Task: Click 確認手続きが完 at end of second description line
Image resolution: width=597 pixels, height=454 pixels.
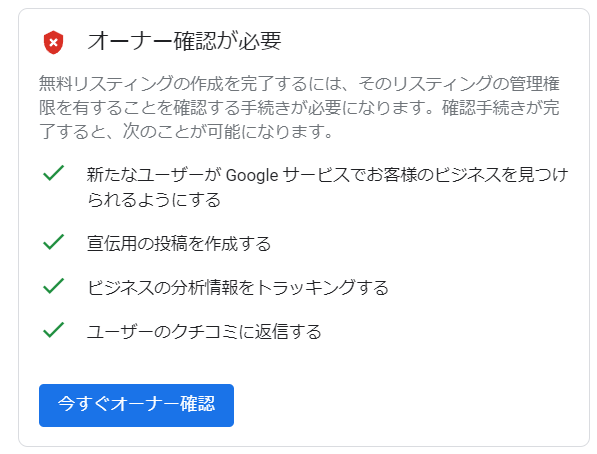Action: click(x=500, y=108)
